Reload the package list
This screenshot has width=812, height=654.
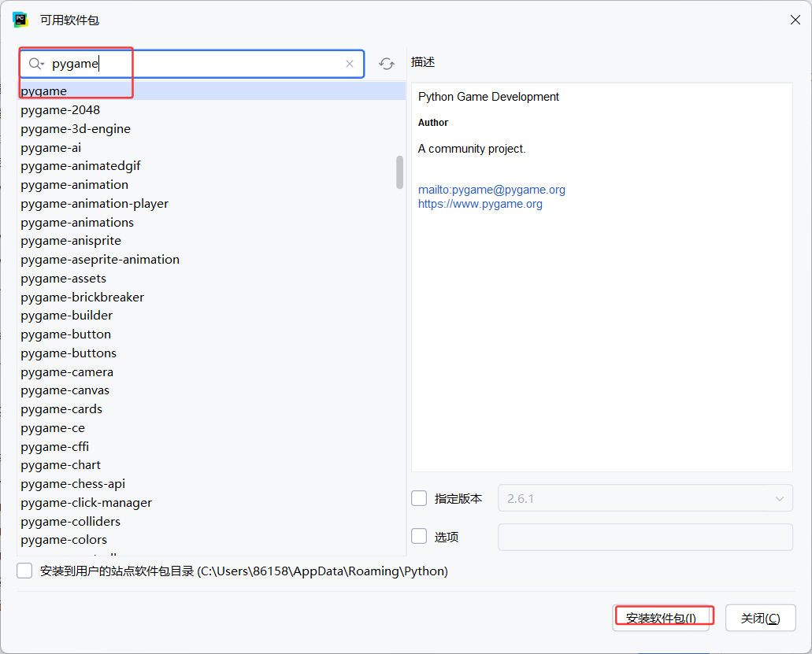point(387,64)
